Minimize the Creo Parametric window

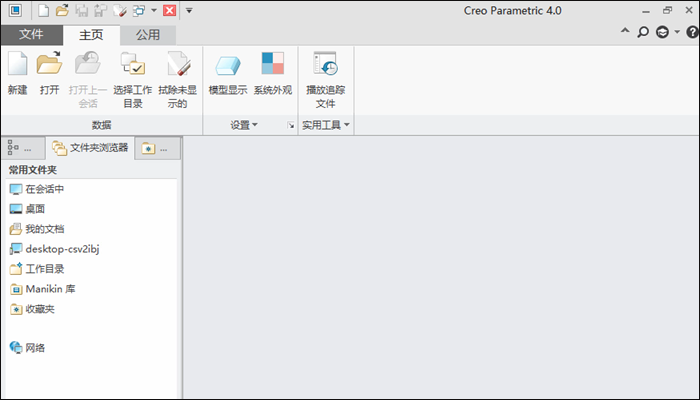646,11
